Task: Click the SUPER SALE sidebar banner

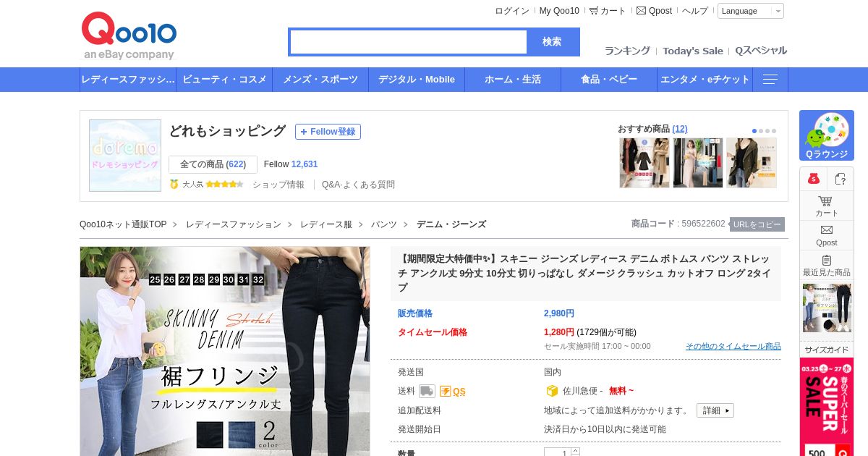Action: click(x=827, y=407)
